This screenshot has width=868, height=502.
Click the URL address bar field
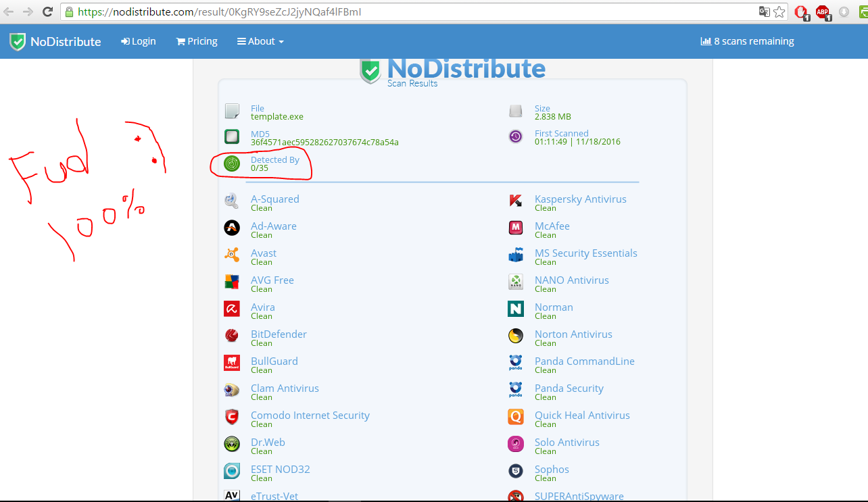[406, 11]
